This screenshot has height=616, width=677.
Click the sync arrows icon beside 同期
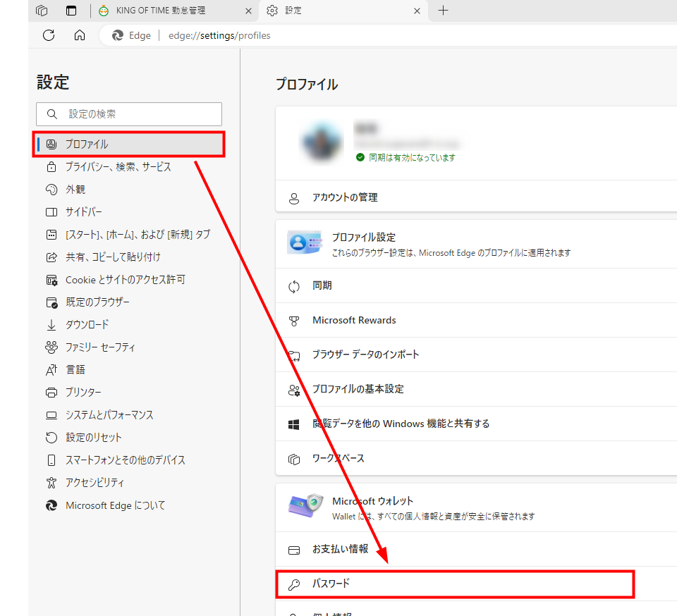coord(294,286)
